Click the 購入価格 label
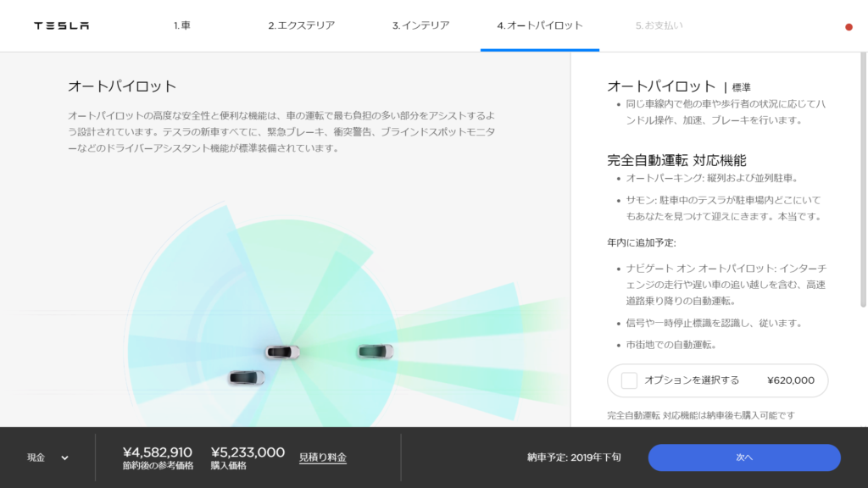Screen dimensions: 868x488 click(228, 466)
